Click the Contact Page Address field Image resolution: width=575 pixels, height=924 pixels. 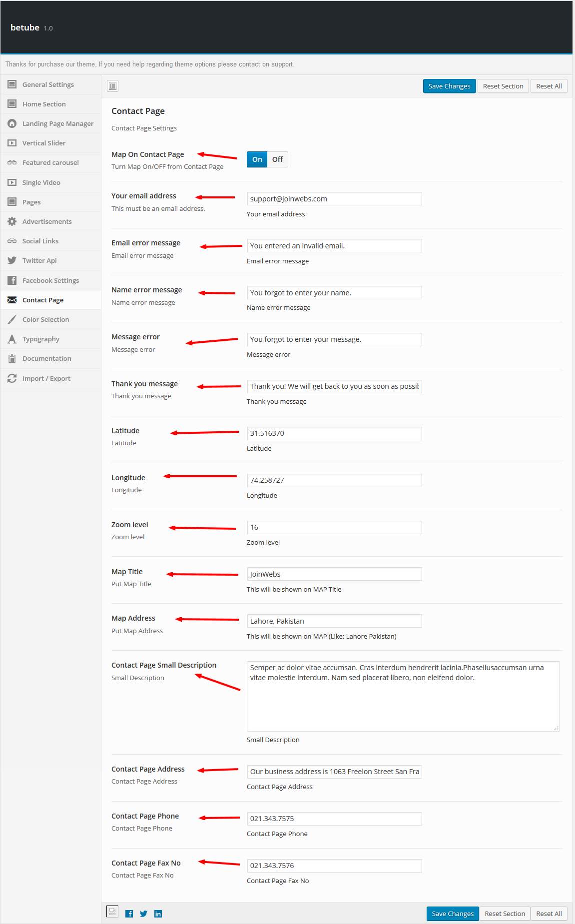point(334,772)
